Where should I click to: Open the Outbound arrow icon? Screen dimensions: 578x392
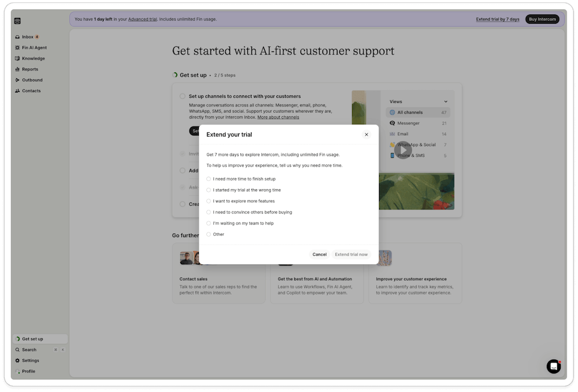click(17, 80)
